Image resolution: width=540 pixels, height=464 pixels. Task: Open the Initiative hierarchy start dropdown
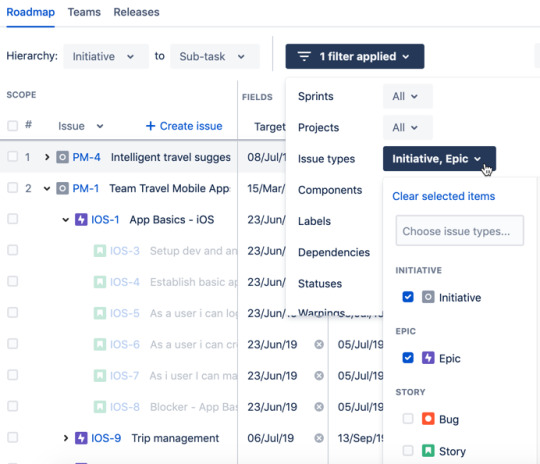coord(106,56)
